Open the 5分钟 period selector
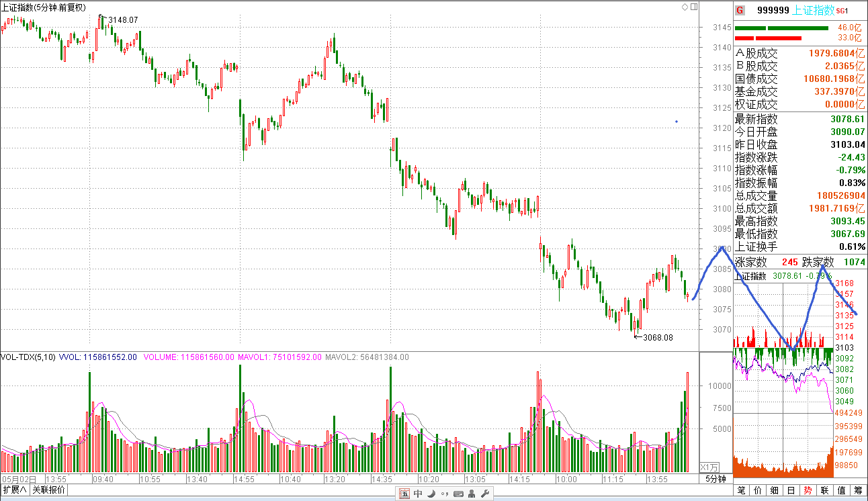868x501 pixels. point(715,479)
